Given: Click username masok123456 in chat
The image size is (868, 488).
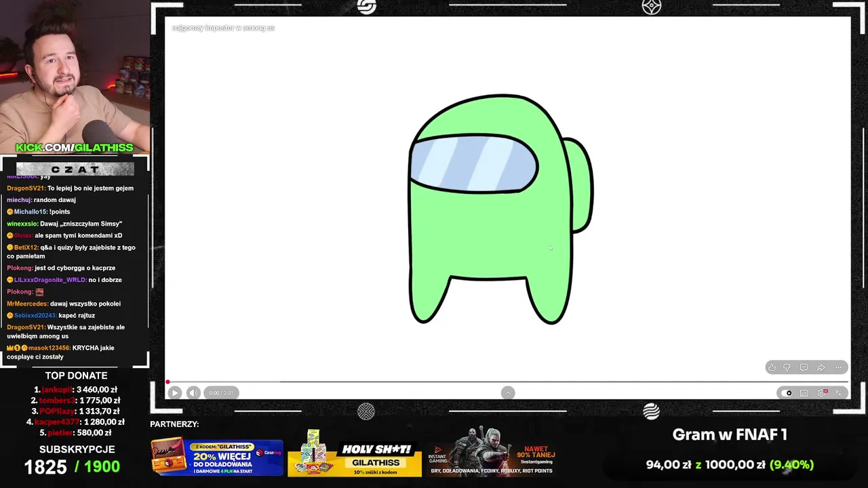Looking at the screenshot, I should [x=49, y=348].
